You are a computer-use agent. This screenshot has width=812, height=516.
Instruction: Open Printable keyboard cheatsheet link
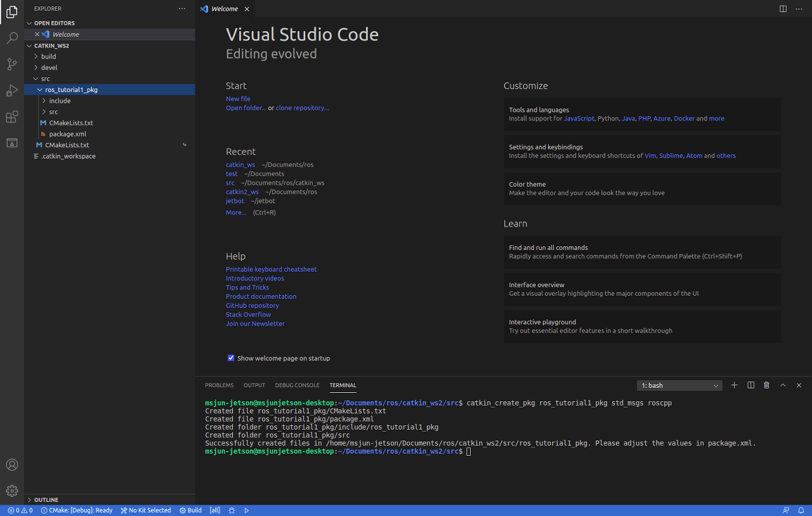[x=271, y=269]
